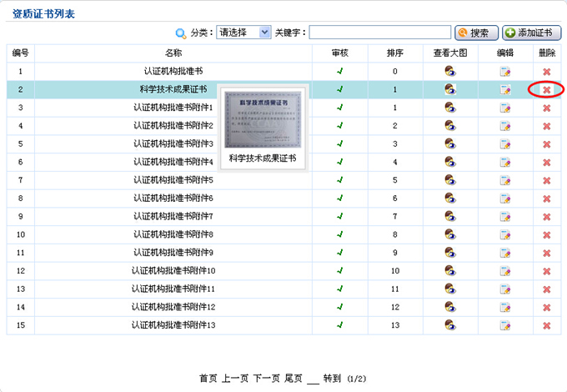The image size is (567, 392).
Task: Go to 下一页 next page
Action: [x=266, y=379]
